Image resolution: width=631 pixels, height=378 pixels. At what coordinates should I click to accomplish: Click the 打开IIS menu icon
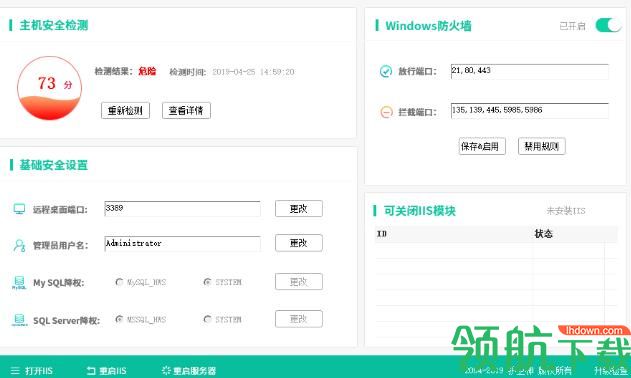(15, 370)
